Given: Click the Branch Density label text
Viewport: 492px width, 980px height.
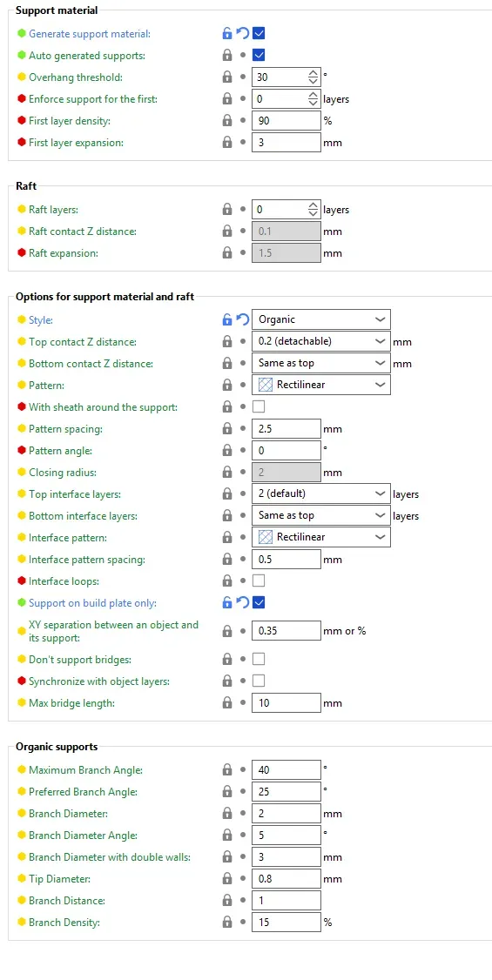Looking at the screenshot, I should tap(64, 922).
